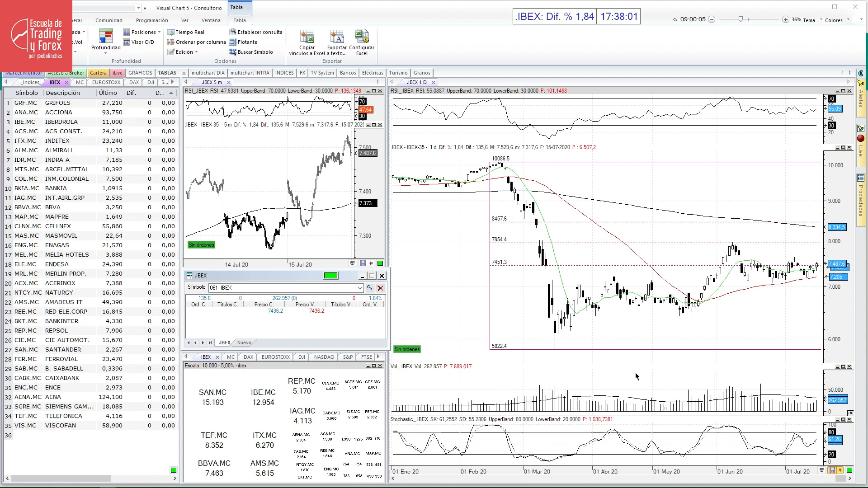Open the Ventana menu

[211, 20]
